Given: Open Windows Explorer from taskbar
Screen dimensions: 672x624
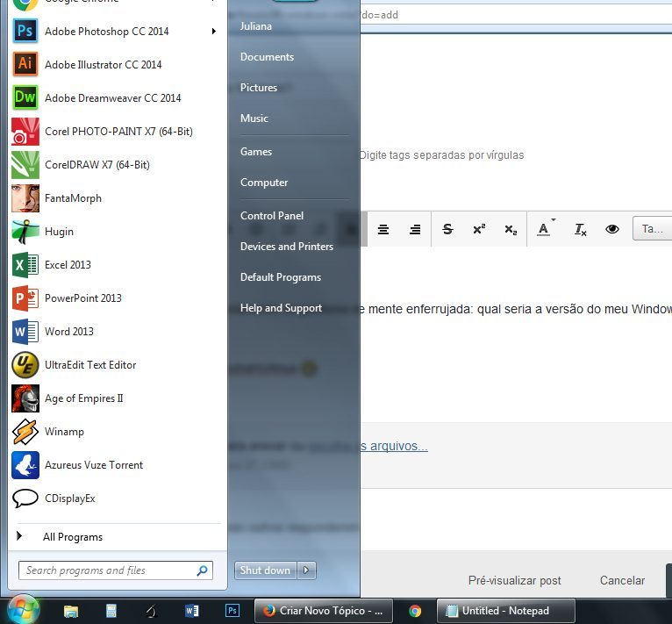Looking at the screenshot, I should [x=71, y=611].
